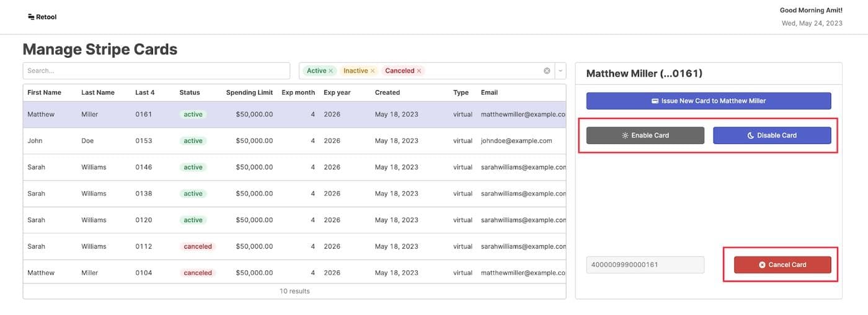Click the Last Name column header
The image size is (868, 315).
click(98, 92)
